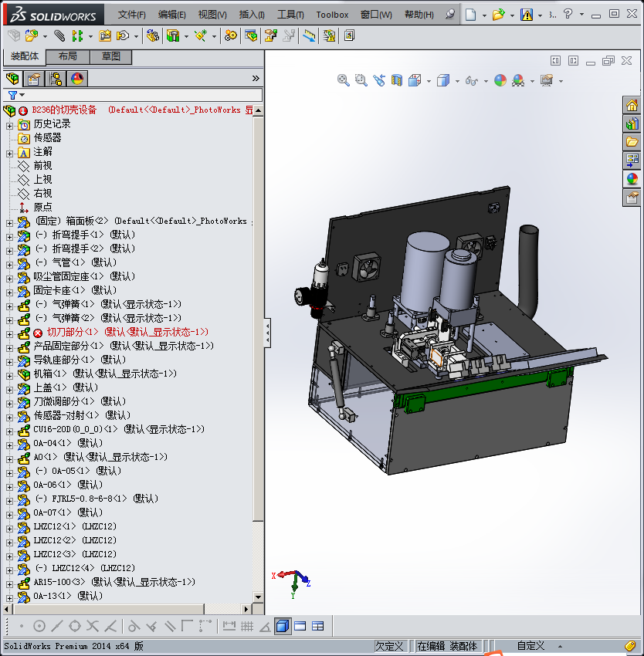Viewport: 644px width, 656px height.
Task: Open the tree filter funnel dropdown
Action: coord(16,95)
